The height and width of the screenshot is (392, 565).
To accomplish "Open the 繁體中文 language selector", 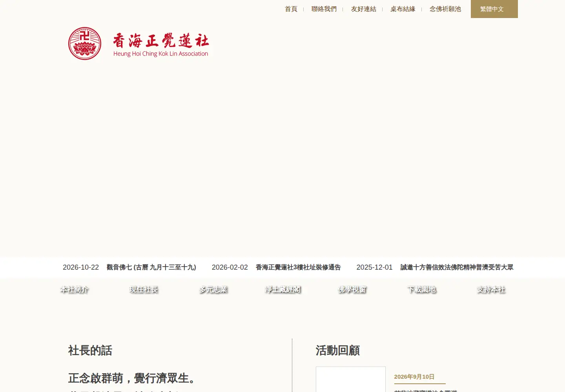I will coord(494,9).
